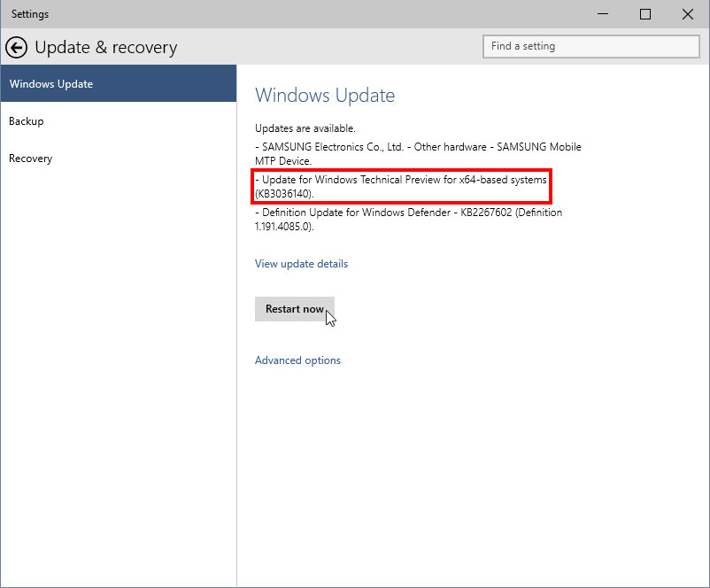The height and width of the screenshot is (588, 710).
Task: Open the Recovery settings page
Action: (x=30, y=159)
